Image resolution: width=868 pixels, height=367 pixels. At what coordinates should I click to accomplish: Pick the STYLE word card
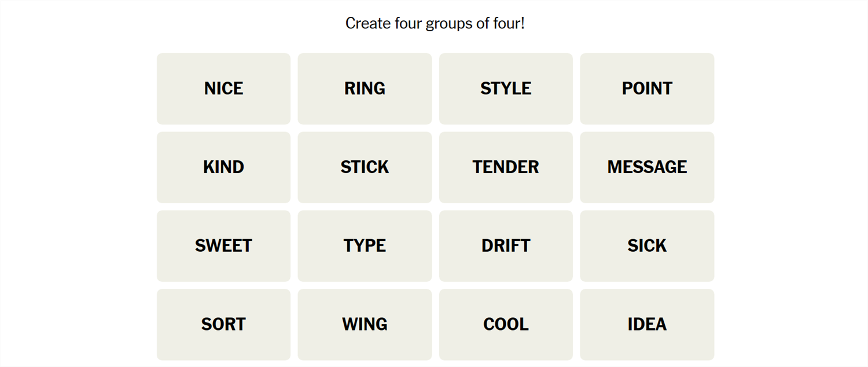coord(506,89)
